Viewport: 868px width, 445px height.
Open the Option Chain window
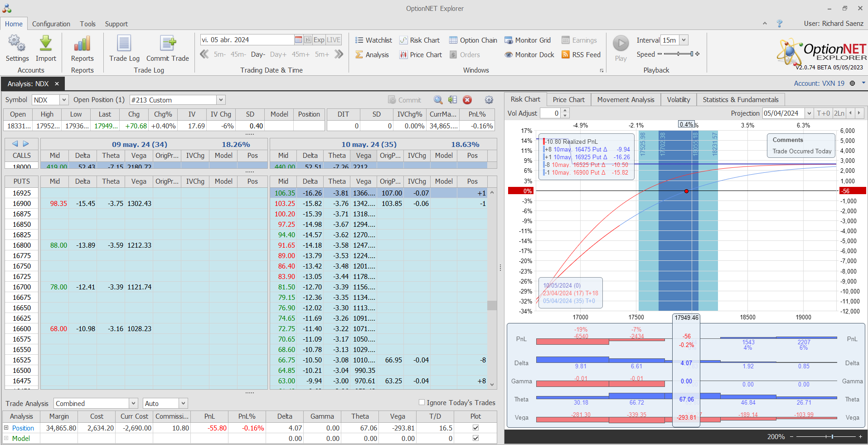[x=473, y=40]
